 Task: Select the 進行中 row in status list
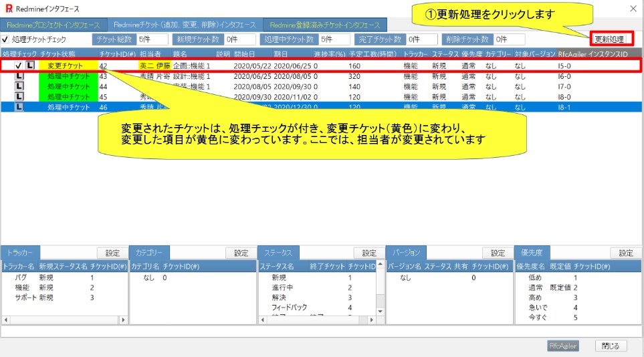pos(318,287)
